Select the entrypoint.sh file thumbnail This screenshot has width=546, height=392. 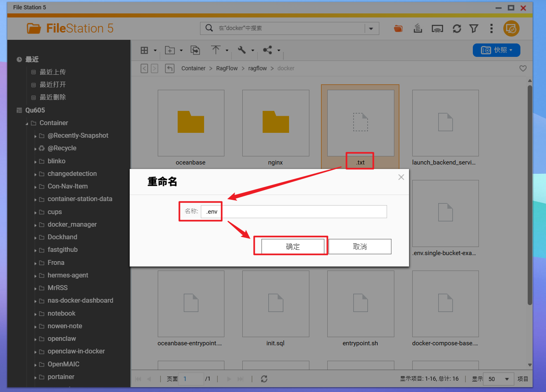coord(361,304)
